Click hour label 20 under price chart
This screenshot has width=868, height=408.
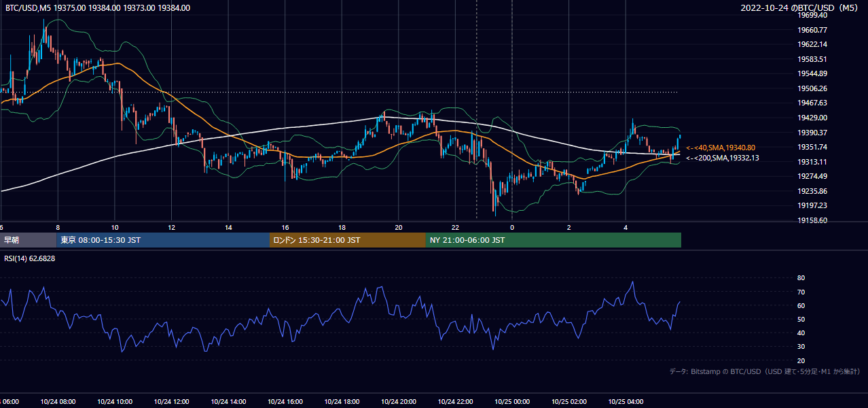[399, 228]
